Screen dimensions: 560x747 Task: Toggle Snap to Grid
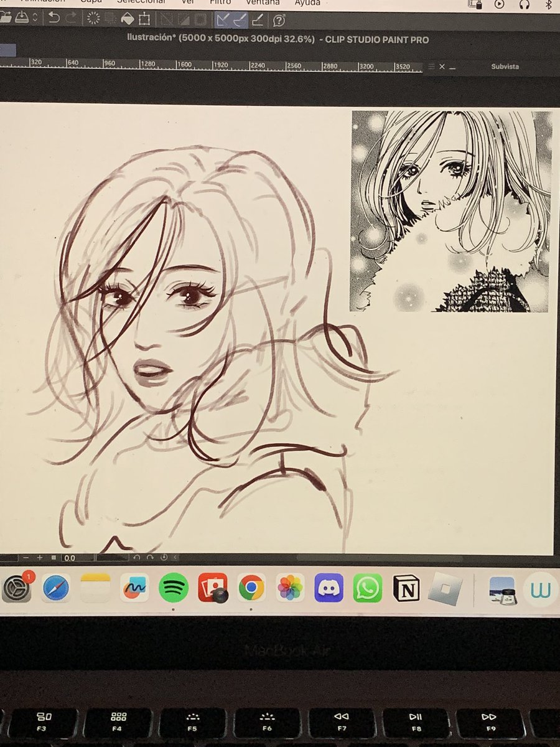[x=258, y=20]
